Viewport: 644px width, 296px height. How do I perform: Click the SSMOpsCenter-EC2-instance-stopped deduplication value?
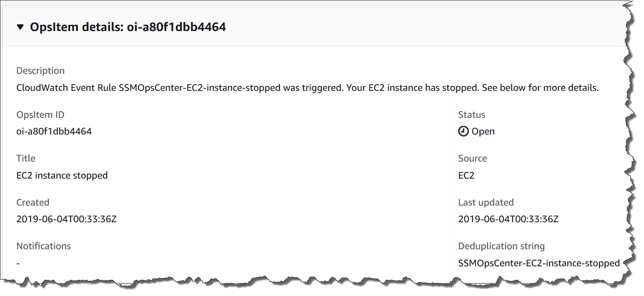(539, 263)
